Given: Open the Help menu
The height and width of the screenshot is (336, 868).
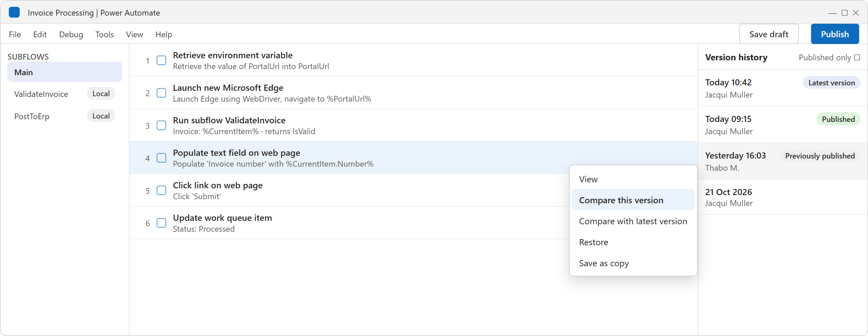Looking at the screenshot, I should [164, 34].
